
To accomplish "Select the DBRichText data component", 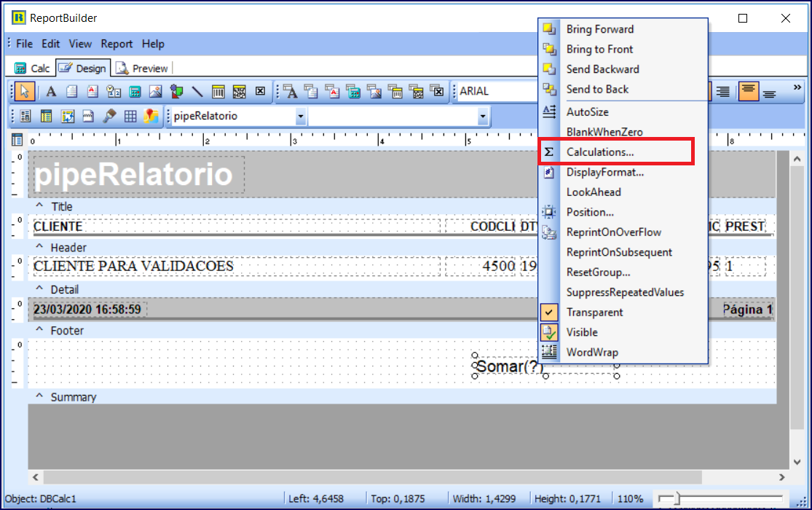I will tap(333, 92).
